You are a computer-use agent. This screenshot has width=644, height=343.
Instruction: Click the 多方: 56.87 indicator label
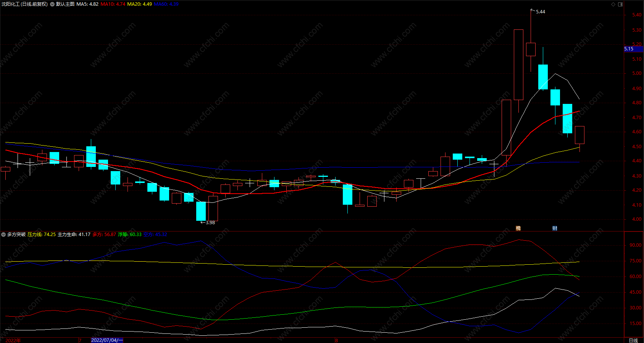104,235
